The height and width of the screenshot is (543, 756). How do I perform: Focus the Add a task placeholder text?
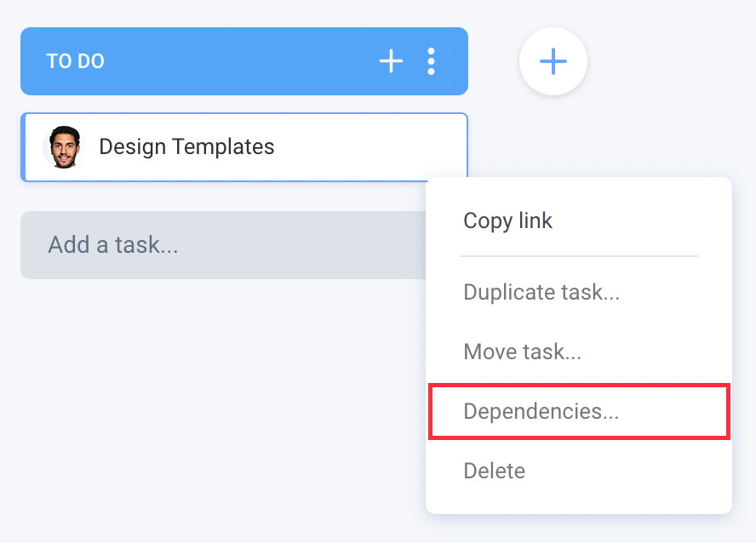click(113, 245)
